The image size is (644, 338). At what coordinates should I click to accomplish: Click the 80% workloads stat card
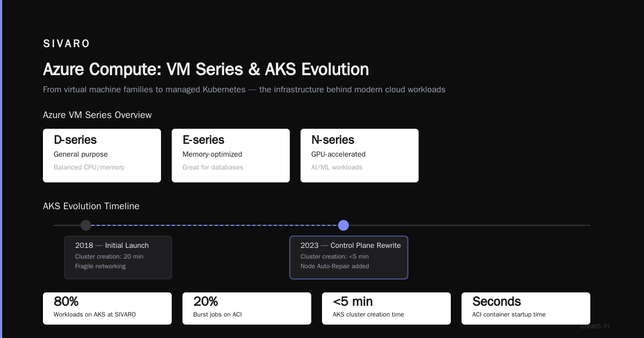coord(107,308)
